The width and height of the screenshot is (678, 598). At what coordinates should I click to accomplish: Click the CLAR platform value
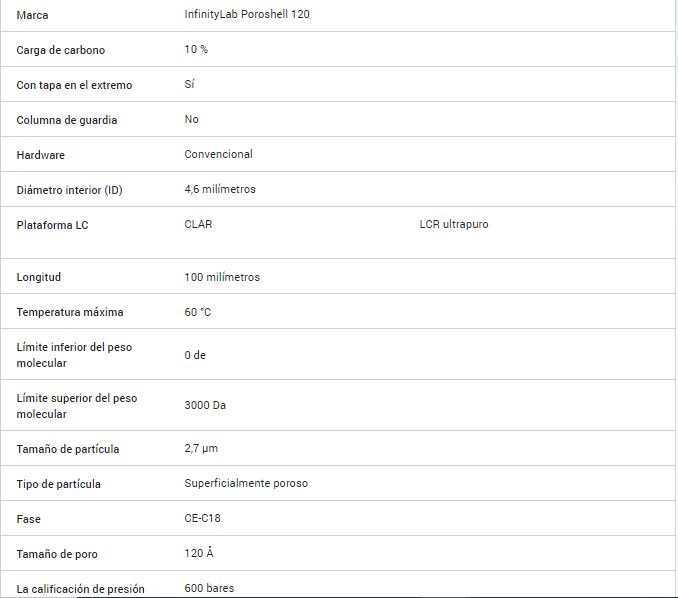(198, 225)
